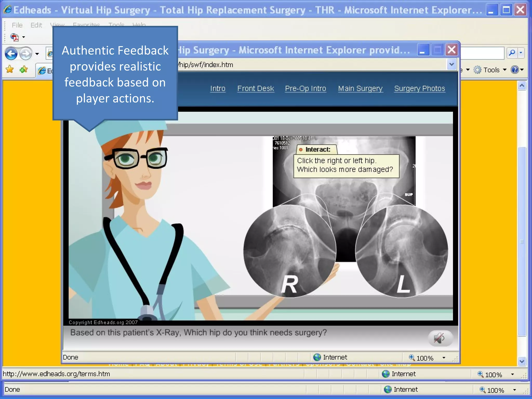Open the Edit menu

(x=36, y=25)
